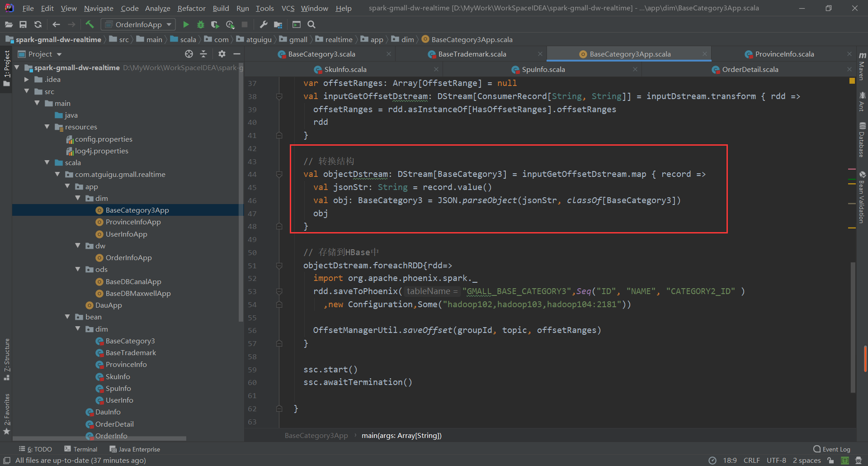Click the profiler run icon
Viewport: 868px width, 466px height.
pos(230,24)
